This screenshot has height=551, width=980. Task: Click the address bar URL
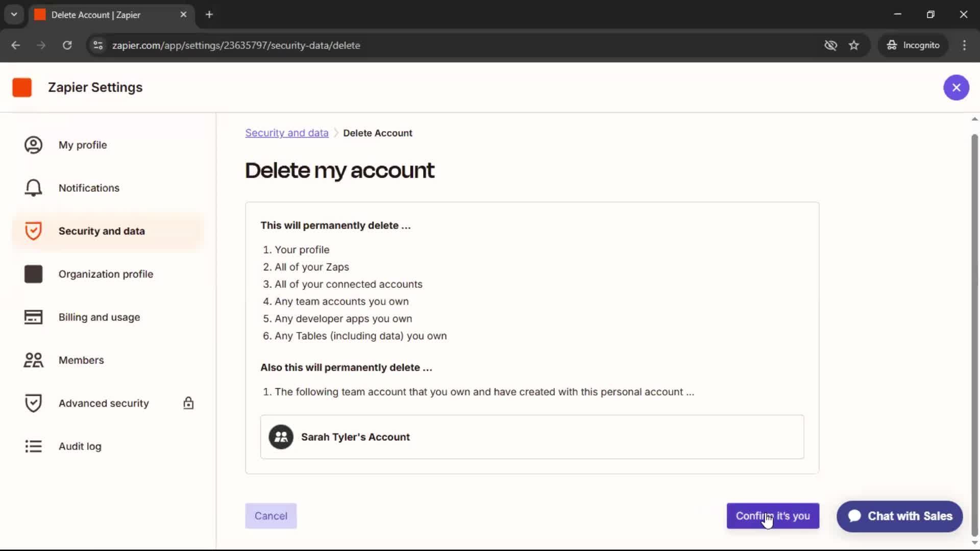[236, 45]
